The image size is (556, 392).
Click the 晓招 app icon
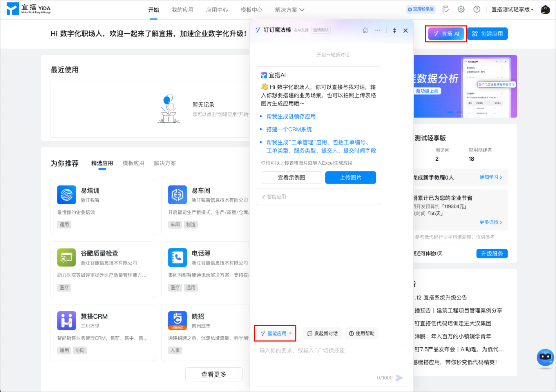point(177,321)
